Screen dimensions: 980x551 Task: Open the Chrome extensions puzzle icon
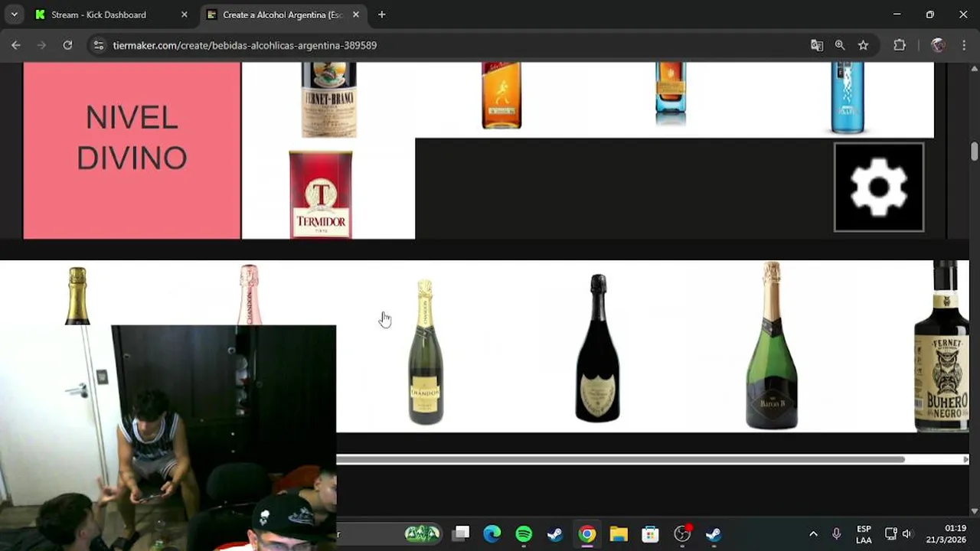(x=900, y=45)
